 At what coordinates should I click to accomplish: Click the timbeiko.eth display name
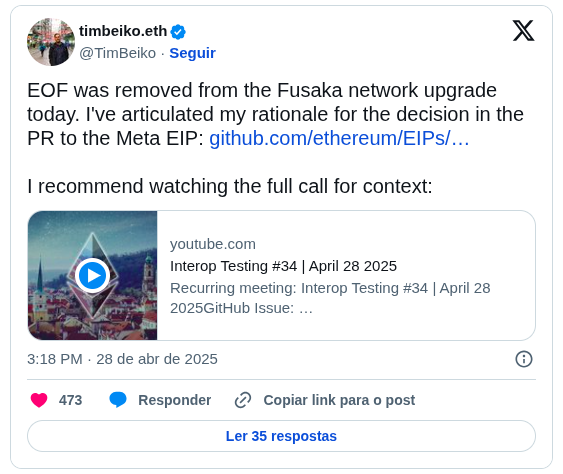tap(123, 31)
